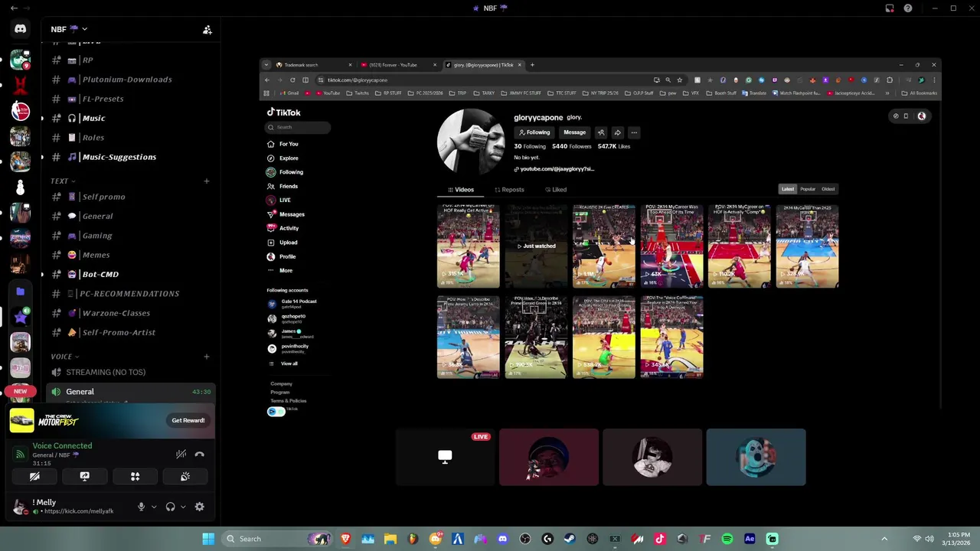Open After Effects from the taskbar

click(750, 539)
